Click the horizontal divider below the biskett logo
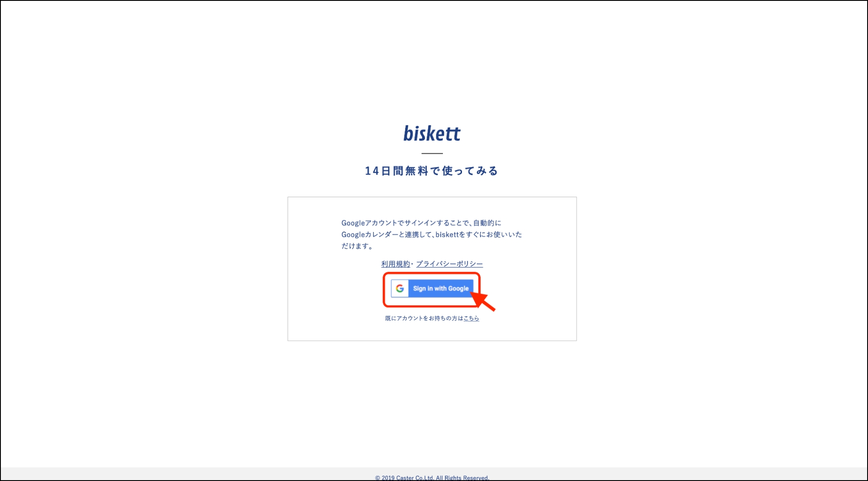Screen dimensions: 868x481 pyautogui.click(x=432, y=153)
